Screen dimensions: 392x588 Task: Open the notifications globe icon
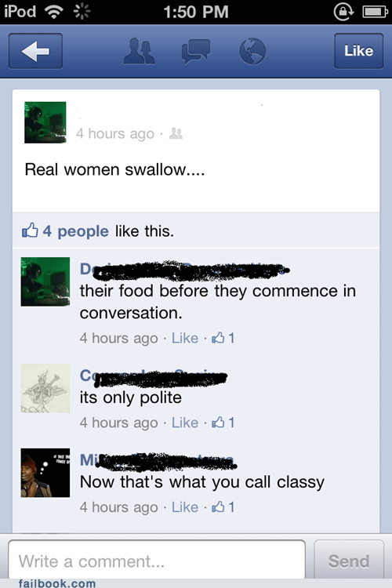click(x=252, y=51)
